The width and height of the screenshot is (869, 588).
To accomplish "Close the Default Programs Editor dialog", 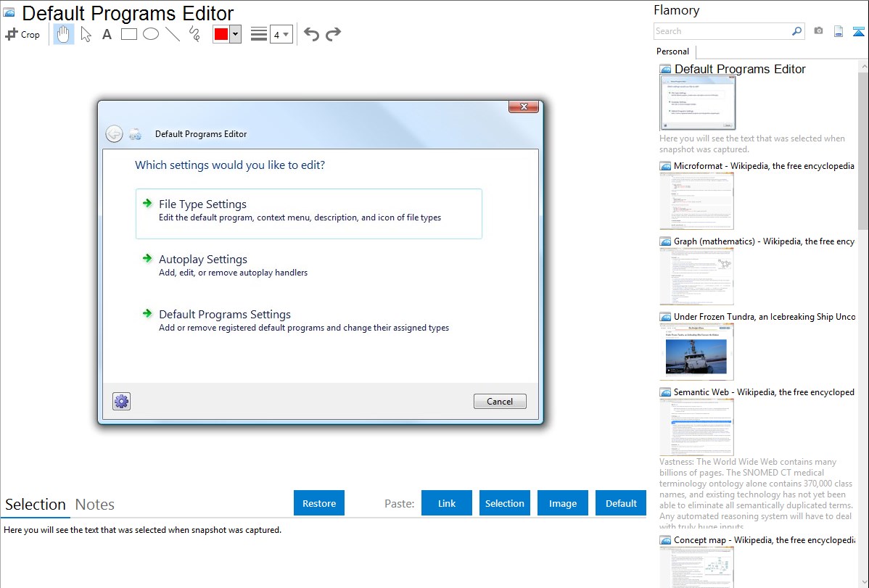I will pyautogui.click(x=523, y=107).
